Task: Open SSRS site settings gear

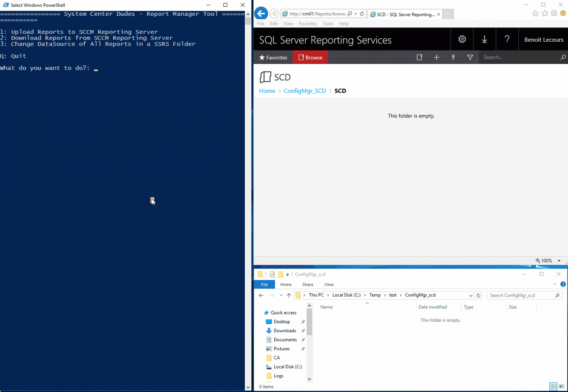Action: pos(462,39)
